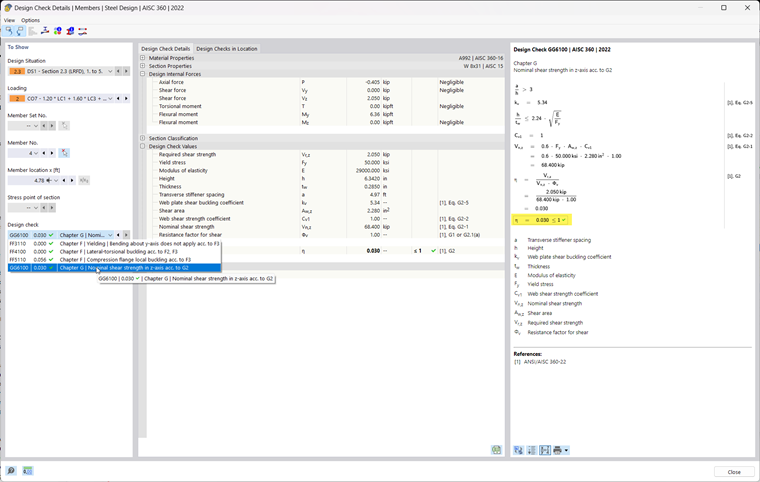
Task: Click the Resistance factor for shear row
Action: pyautogui.click(x=326, y=235)
